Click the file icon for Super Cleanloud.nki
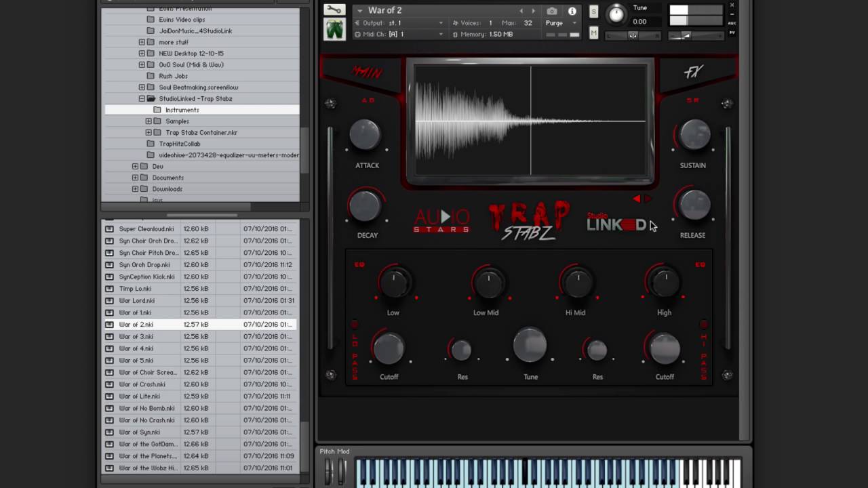868x488 pixels. (x=109, y=229)
